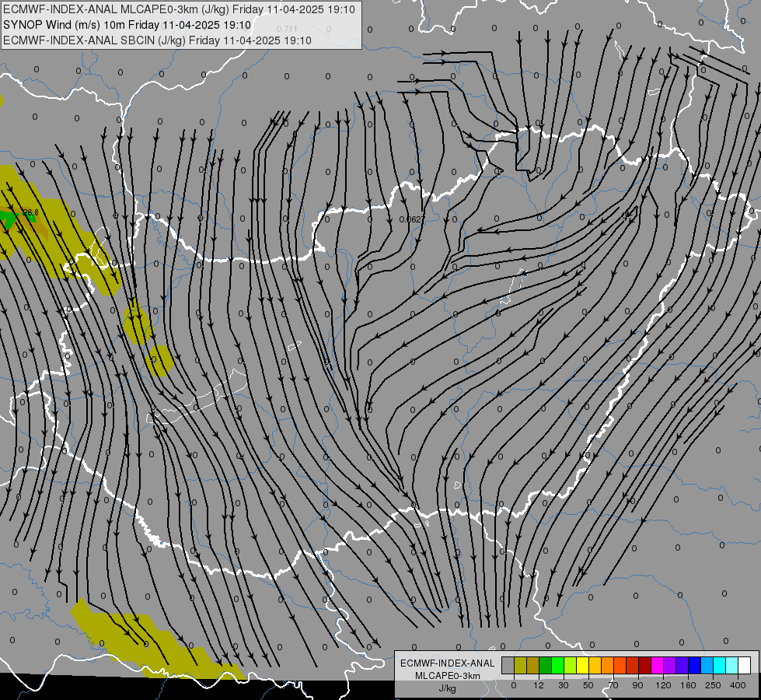The height and width of the screenshot is (700, 761).
Task: Click the legend tick label 400
Action: (738, 685)
